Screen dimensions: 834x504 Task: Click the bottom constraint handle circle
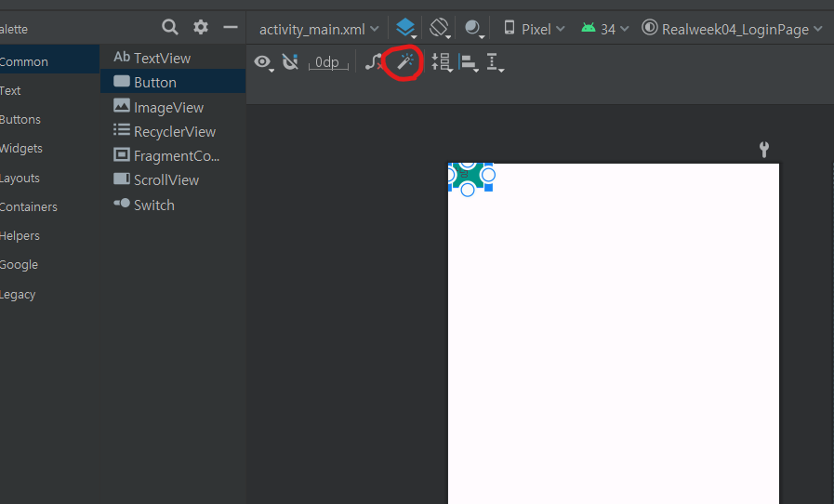468,190
